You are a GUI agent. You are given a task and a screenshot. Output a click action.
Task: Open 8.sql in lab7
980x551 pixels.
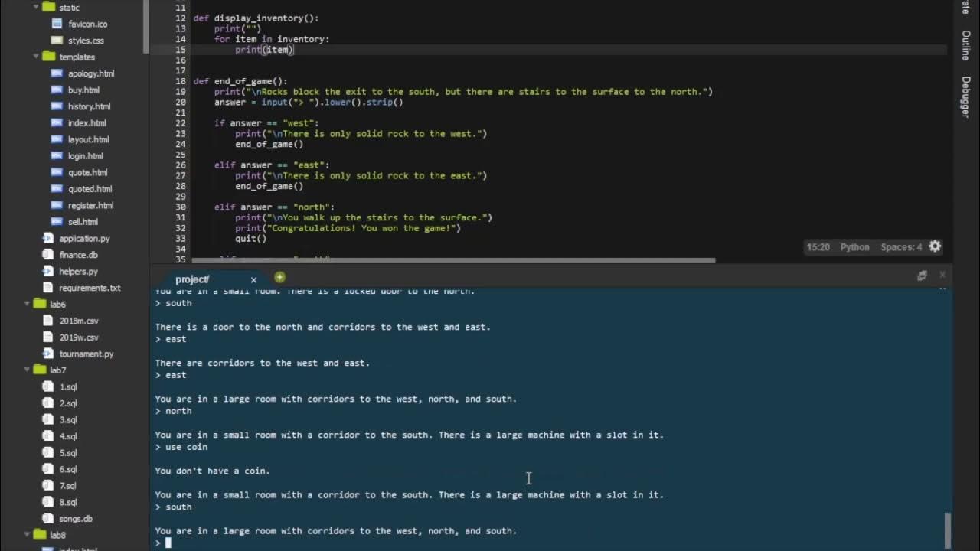click(x=68, y=503)
